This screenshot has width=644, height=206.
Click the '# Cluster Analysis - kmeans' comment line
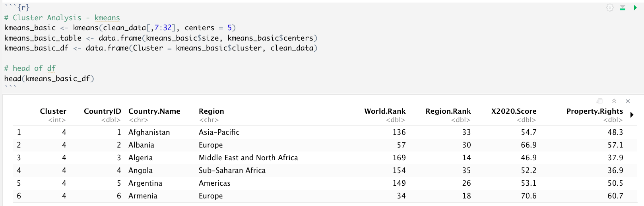click(62, 18)
